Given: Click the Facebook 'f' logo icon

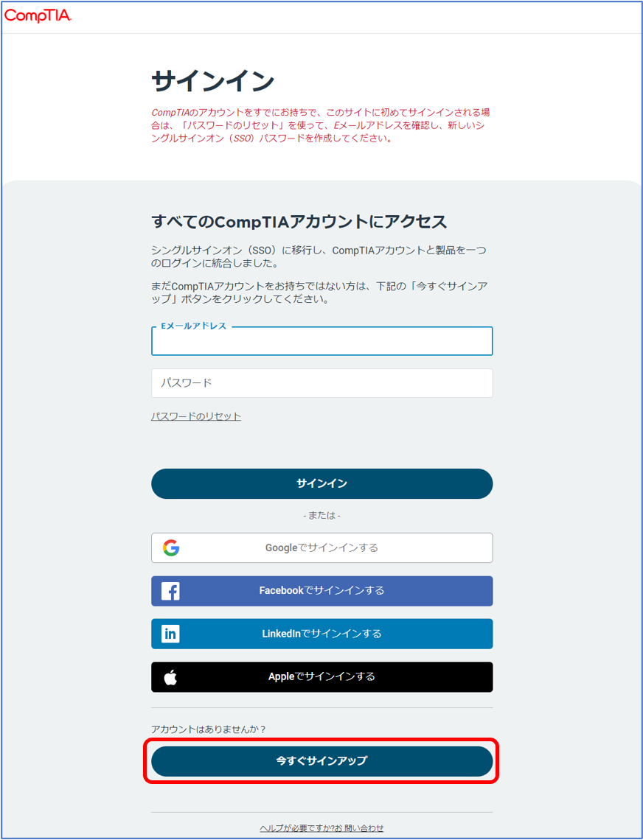Looking at the screenshot, I should 170,591.
